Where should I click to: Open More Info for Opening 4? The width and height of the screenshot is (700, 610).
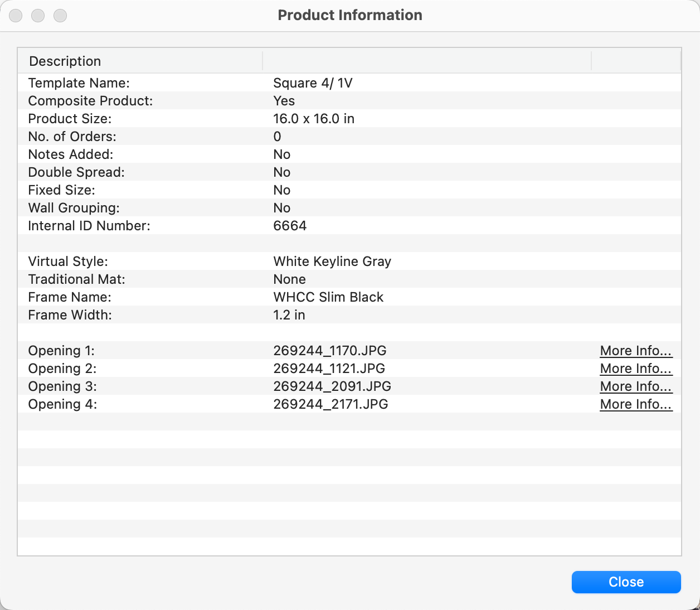pos(636,404)
